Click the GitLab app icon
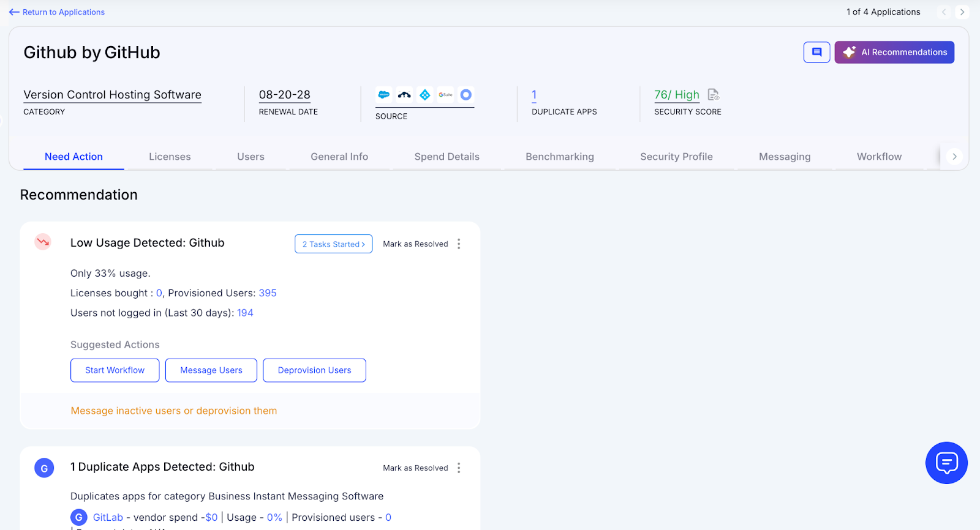Image resolution: width=980 pixels, height=530 pixels. coord(79,518)
